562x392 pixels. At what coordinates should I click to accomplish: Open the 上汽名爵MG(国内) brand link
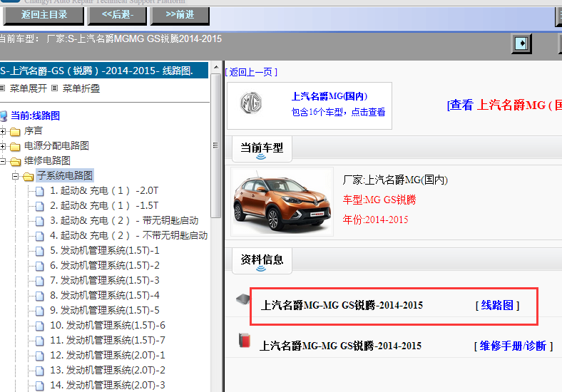pos(329,96)
